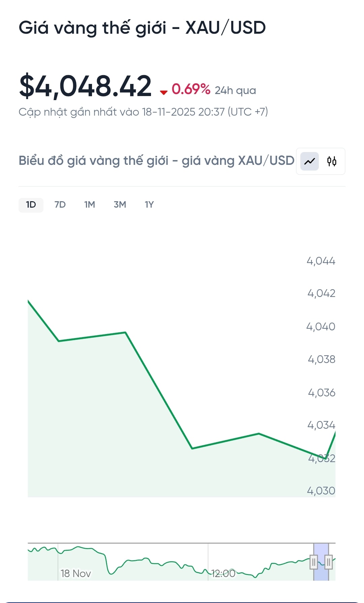Open the 1Y price chart

[x=149, y=205]
